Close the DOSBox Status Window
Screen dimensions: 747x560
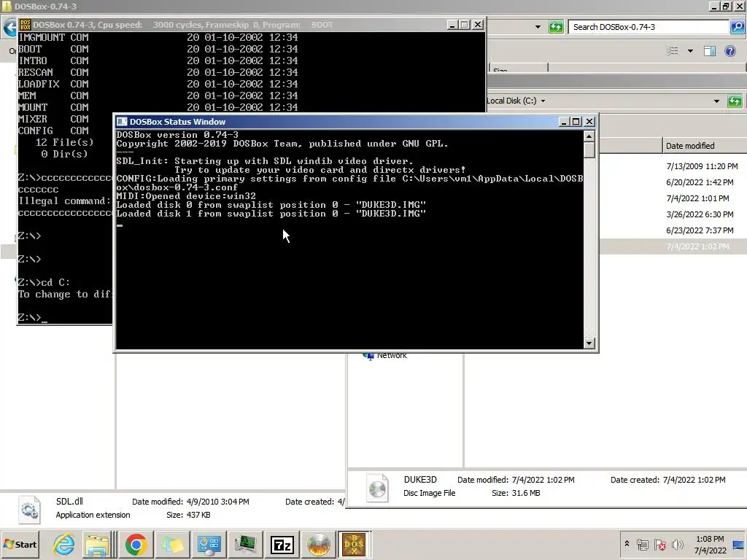tap(589, 122)
